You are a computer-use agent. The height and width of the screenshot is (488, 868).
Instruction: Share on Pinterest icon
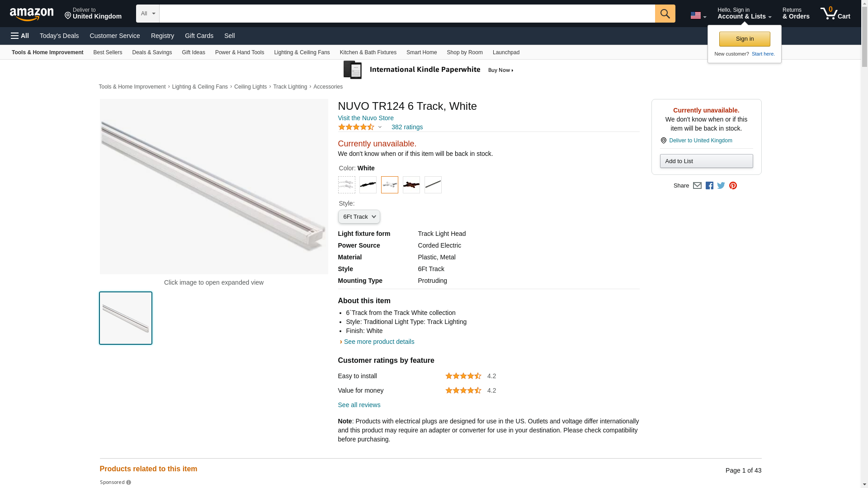[733, 186]
